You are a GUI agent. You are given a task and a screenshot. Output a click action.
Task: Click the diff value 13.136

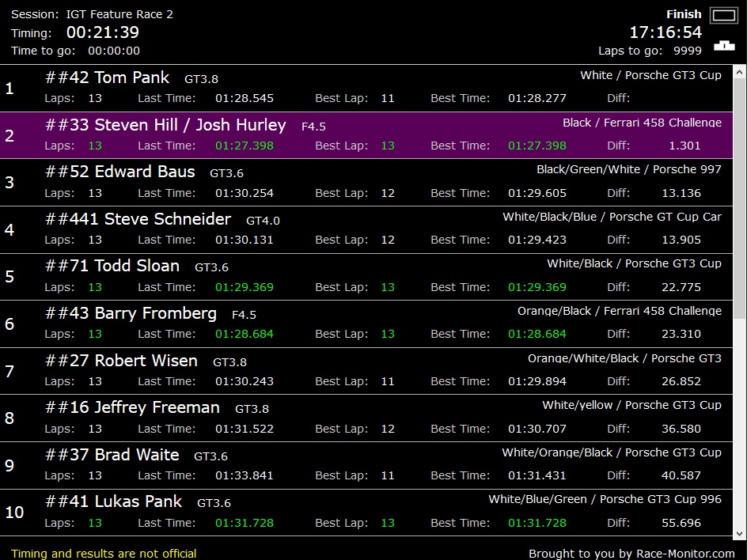click(681, 193)
